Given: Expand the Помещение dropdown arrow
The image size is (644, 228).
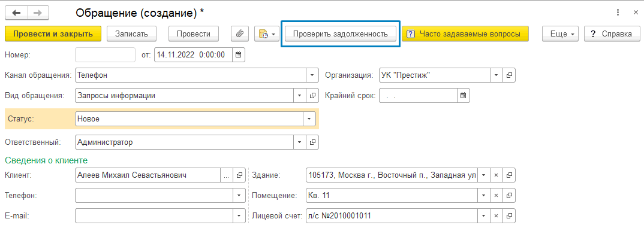Looking at the screenshot, I should click(483, 196).
